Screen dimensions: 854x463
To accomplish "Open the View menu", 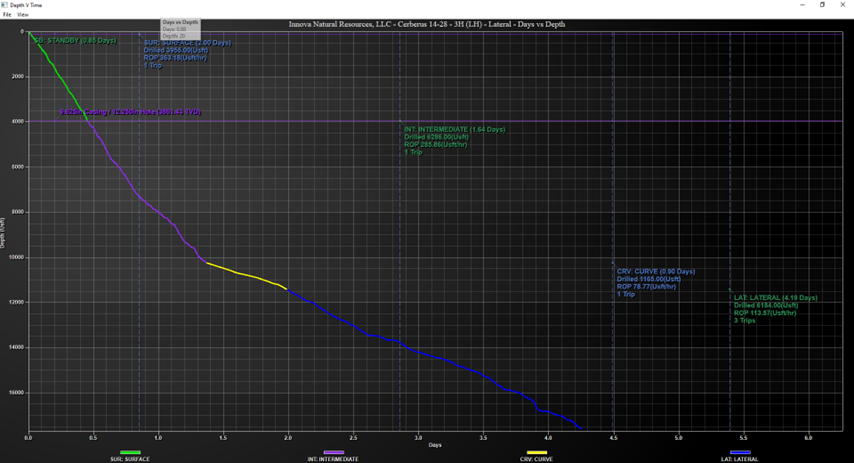I will pyautogui.click(x=23, y=15).
